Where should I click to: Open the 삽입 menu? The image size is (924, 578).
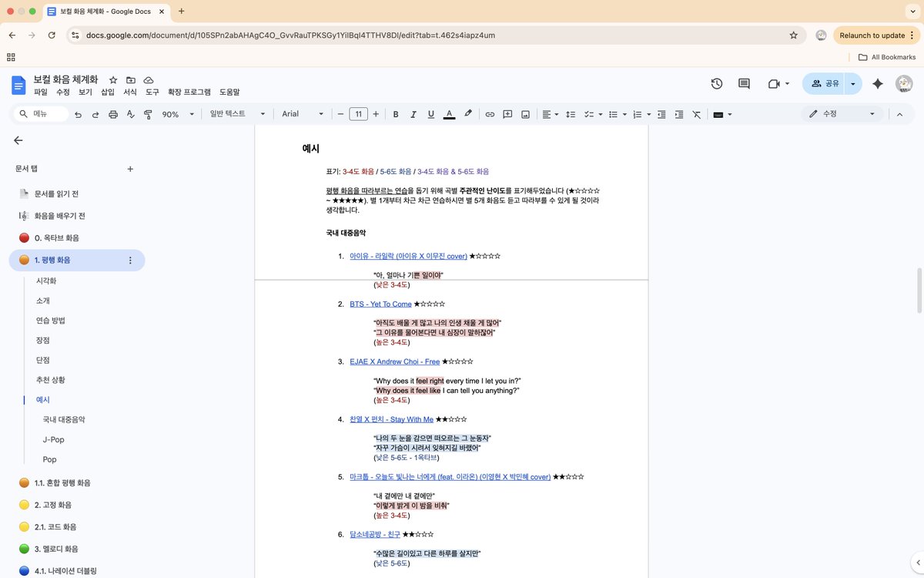click(x=108, y=92)
